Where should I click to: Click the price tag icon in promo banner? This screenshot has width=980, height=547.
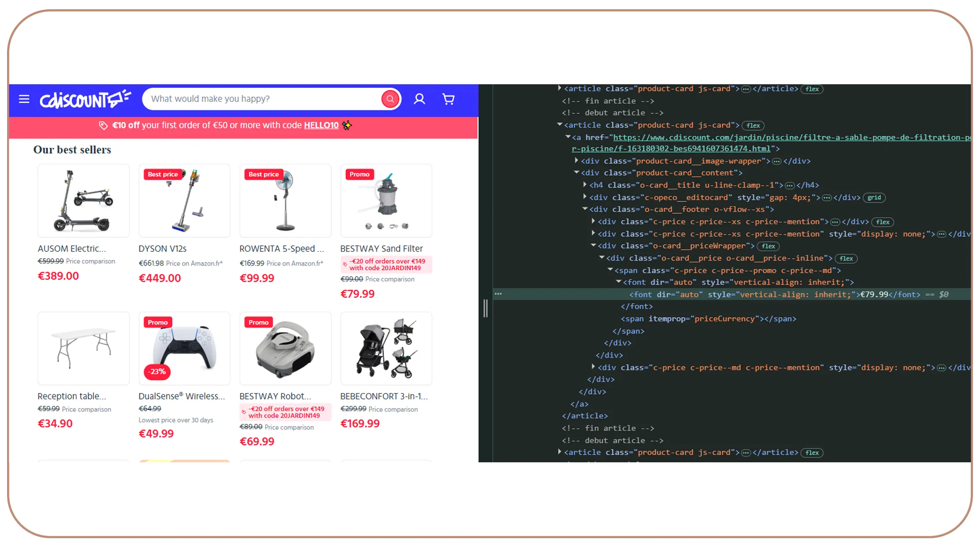click(103, 126)
